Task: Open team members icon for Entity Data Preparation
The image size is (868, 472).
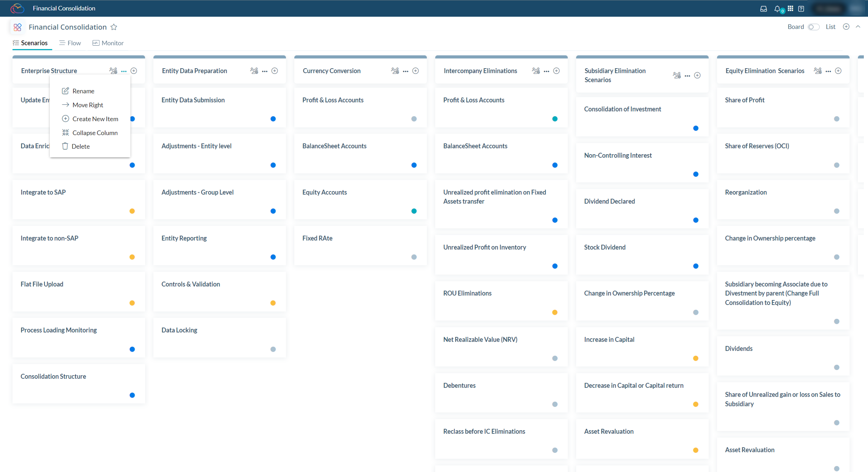Action: 254,71
